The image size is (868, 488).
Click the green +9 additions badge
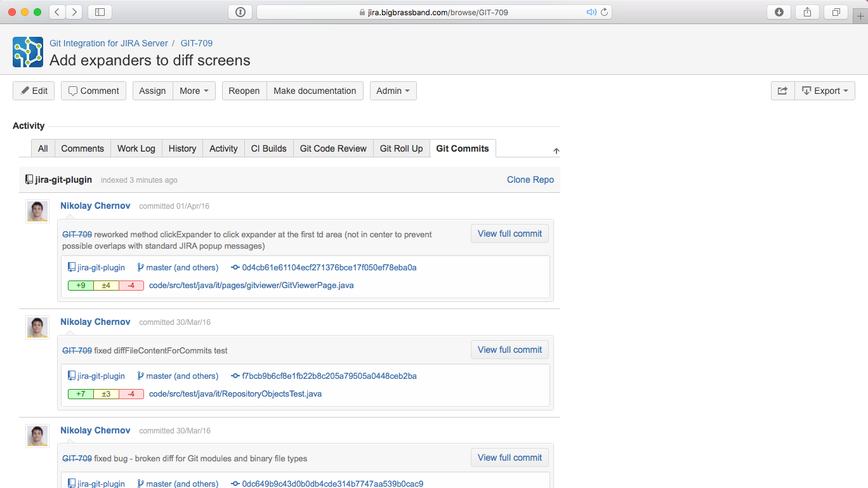click(x=81, y=285)
